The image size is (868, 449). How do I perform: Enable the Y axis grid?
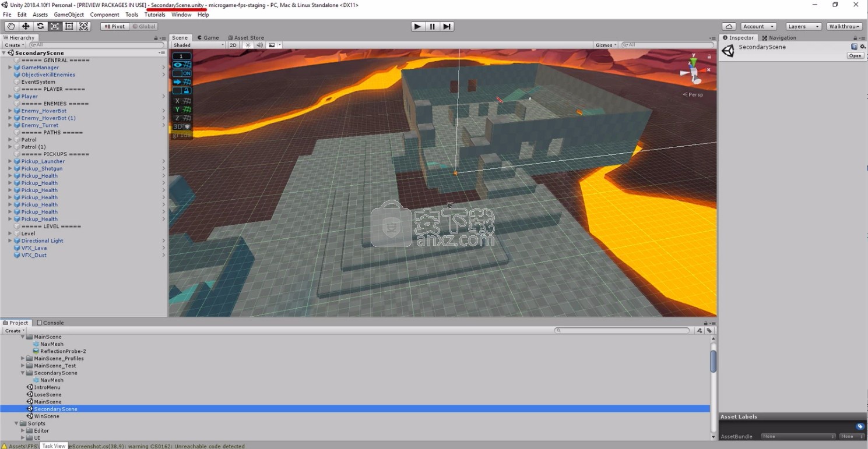point(181,109)
